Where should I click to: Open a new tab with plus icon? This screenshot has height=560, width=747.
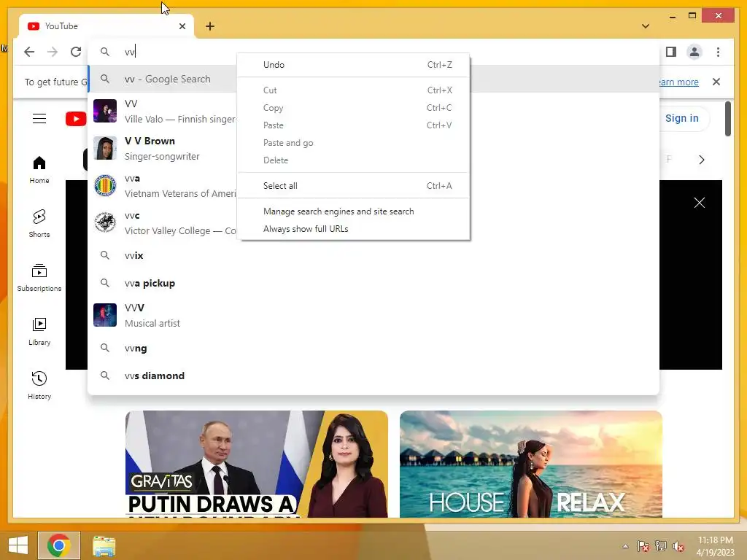pyautogui.click(x=210, y=26)
